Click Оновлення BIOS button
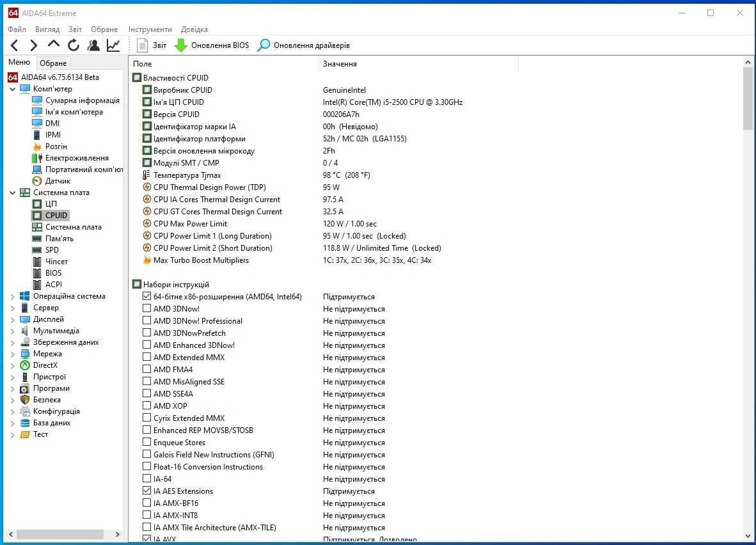Viewport: 756px width, 545px height. (212, 45)
